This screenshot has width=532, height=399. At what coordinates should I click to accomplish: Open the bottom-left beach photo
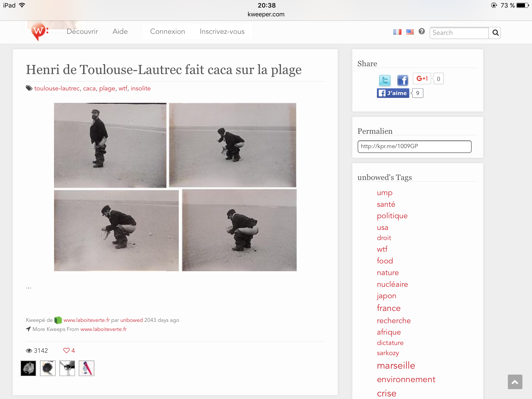116,231
